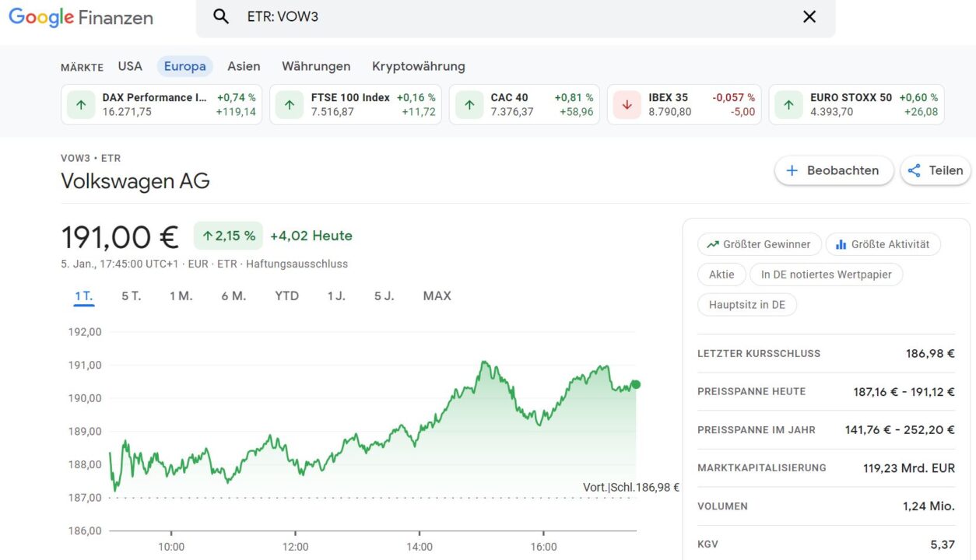Click the green up arrow on DAX card
Screen dimensions: 976x560
[x=81, y=104]
